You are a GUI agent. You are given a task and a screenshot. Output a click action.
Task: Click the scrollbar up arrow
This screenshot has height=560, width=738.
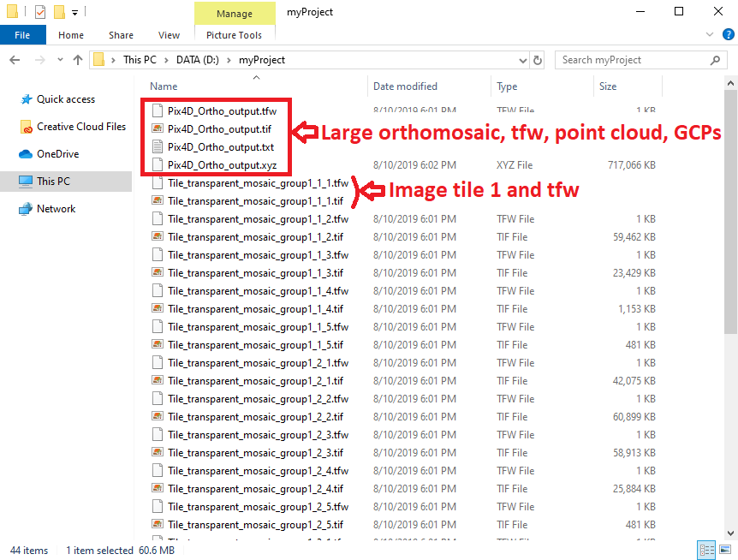730,83
